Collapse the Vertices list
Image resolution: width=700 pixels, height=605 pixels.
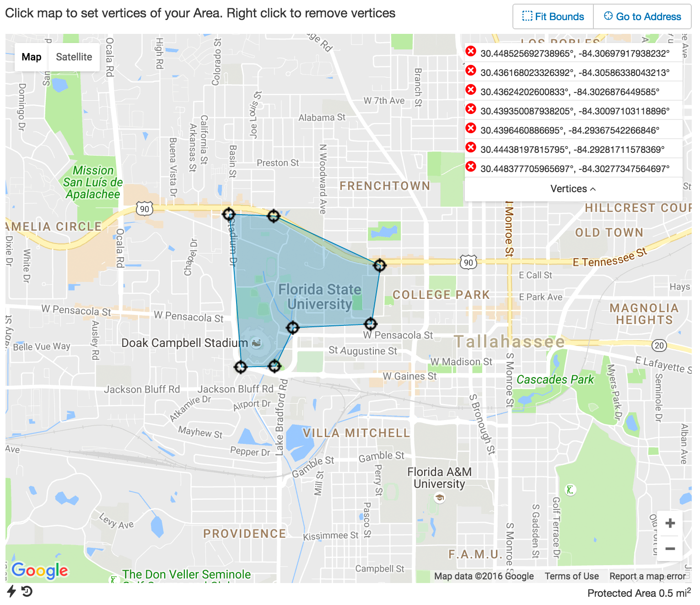(573, 189)
